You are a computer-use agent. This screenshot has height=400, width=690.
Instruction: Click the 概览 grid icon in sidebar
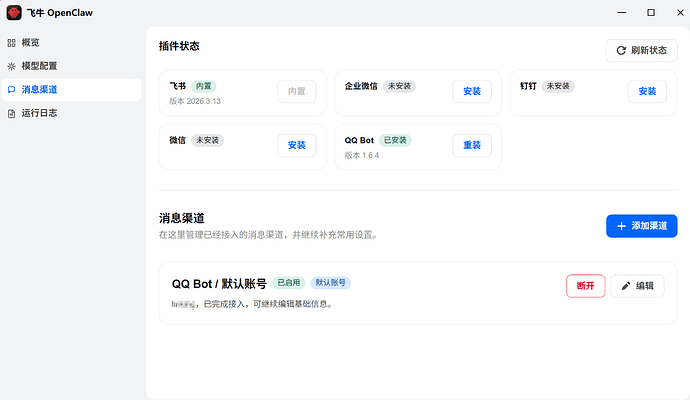pos(11,43)
